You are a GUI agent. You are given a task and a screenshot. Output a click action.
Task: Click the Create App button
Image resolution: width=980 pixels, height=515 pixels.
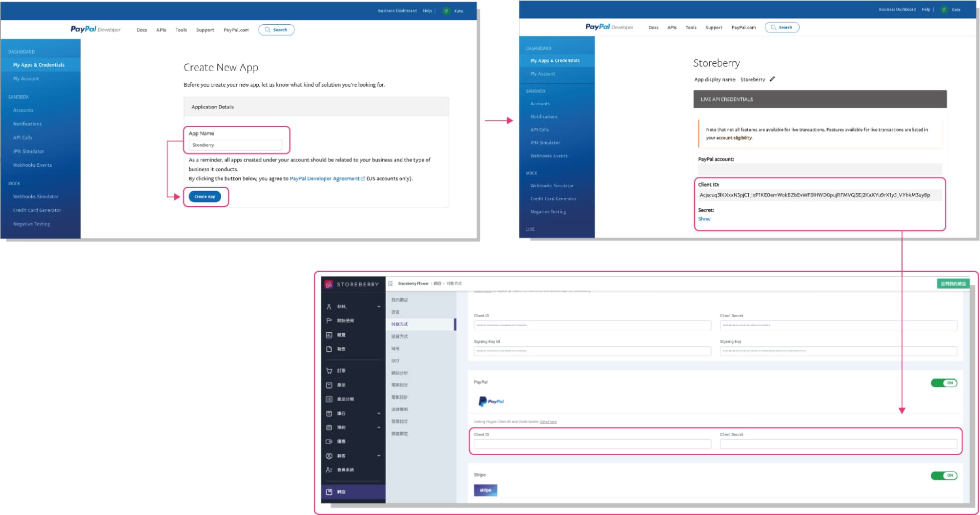point(205,197)
